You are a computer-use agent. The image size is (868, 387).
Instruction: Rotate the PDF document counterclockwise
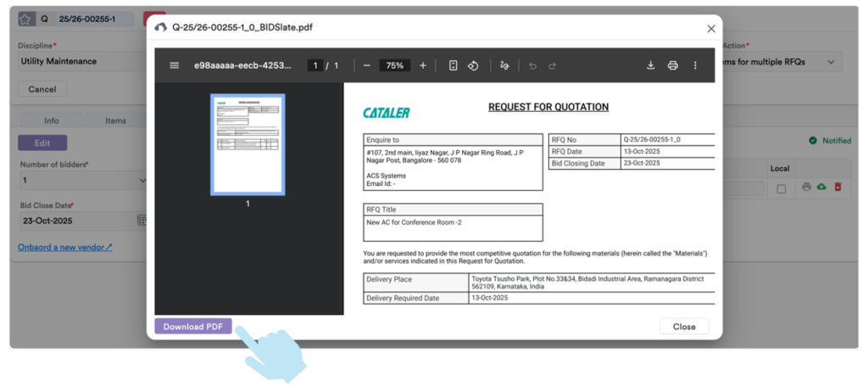[x=474, y=65]
